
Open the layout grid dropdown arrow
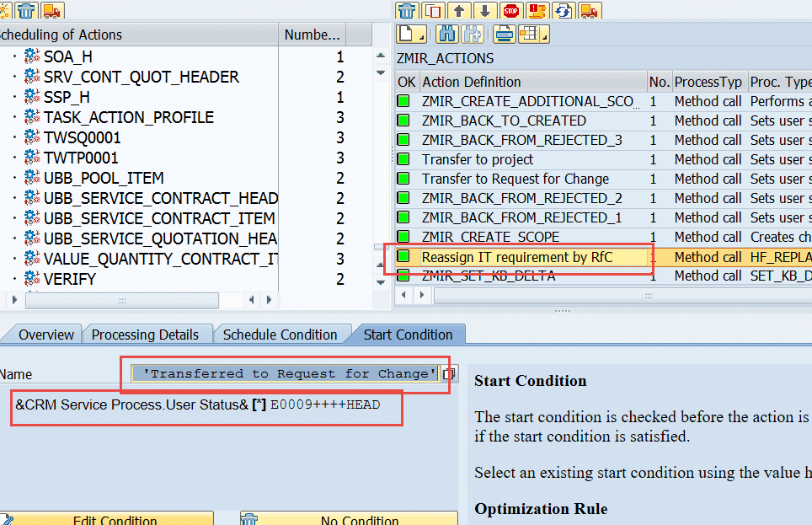pyautogui.click(x=544, y=37)
